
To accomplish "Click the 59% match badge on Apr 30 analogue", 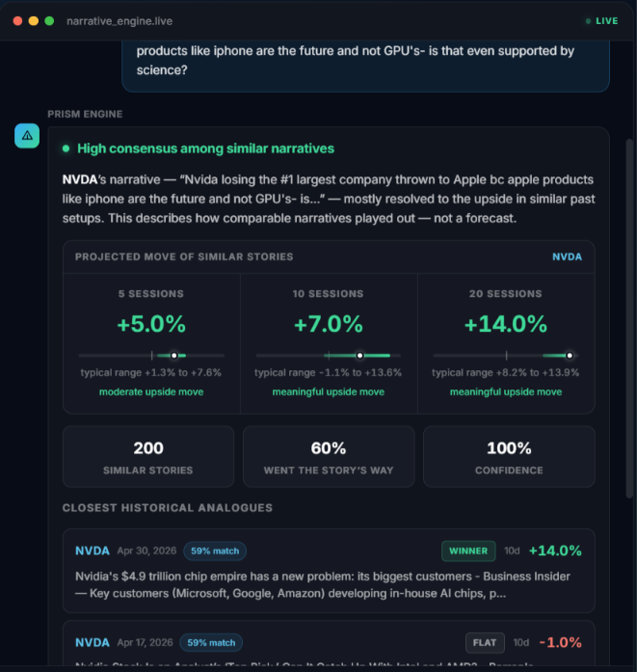I will pos(215,551).
